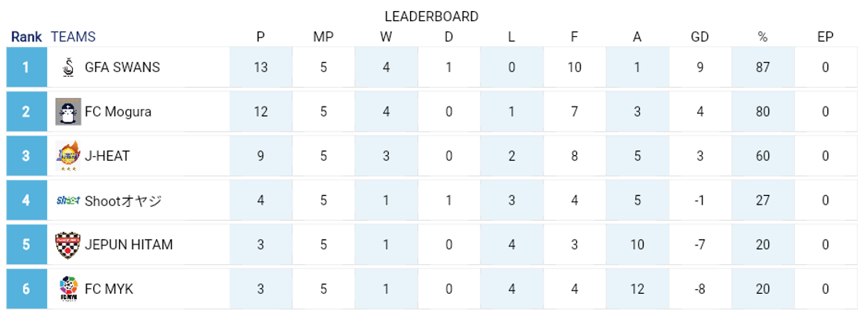Click the EP column header
The height and width of the screenshot is (315, 868).
(825, 37)
